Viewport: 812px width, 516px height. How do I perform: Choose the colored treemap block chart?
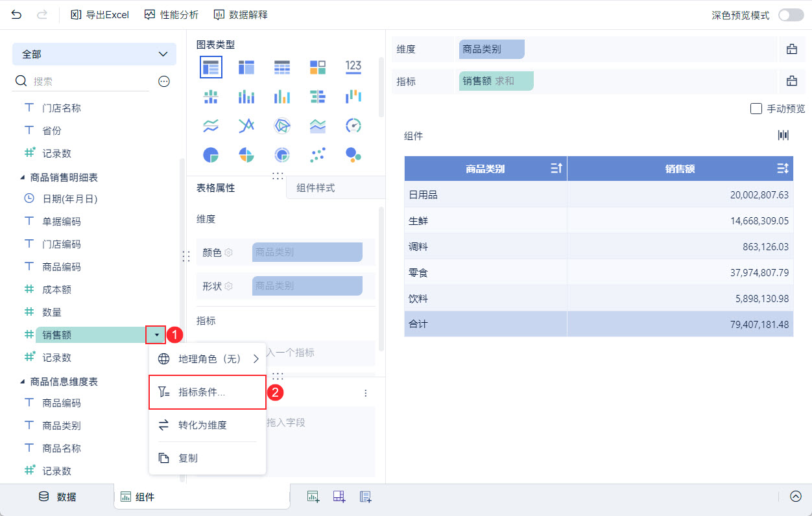318,67
